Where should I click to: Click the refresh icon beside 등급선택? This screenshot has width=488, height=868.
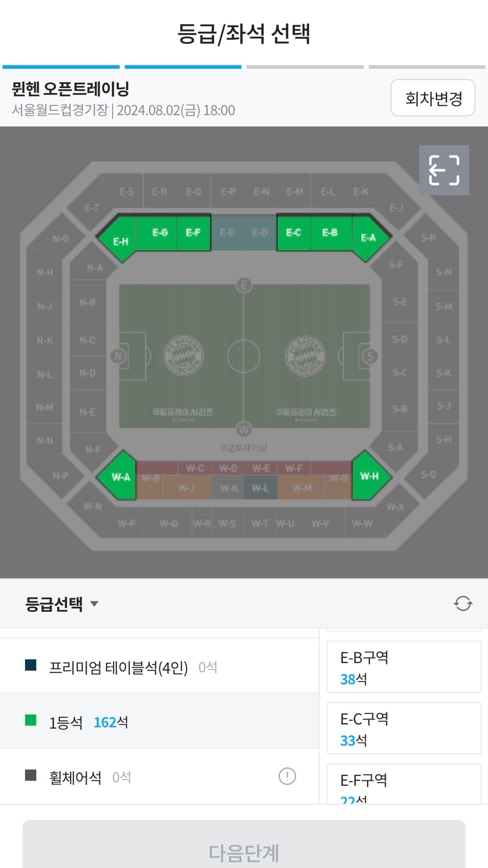click(x=463, y=603)
